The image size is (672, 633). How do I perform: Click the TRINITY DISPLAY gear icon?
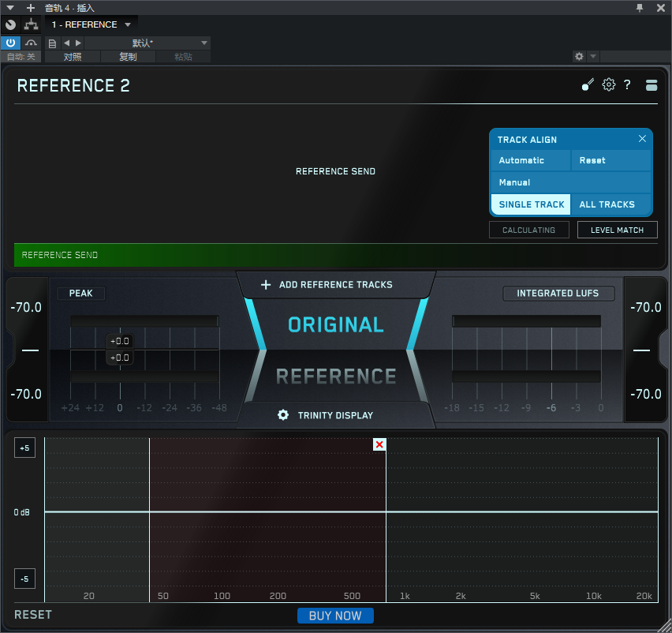coord(283,414)
